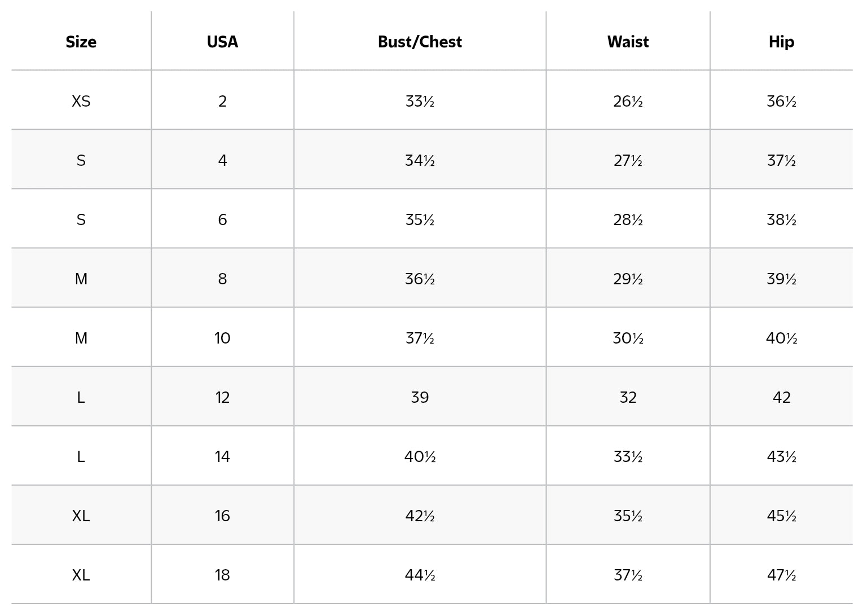The height and width of the screenshot is (616, 863).
Task: Click hip value 38½ for USA 6
Action: (x=781, y=219)
